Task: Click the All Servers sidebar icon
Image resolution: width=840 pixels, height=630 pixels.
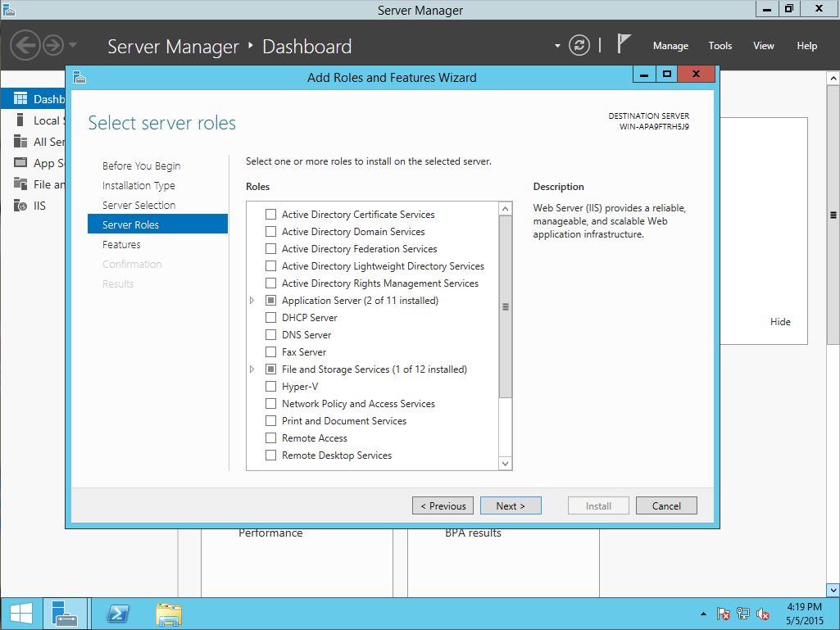Action: 20,142
